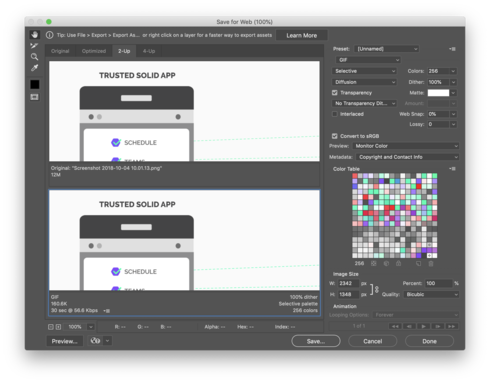Viewport: 490px width, 383px height.
Task: Open the Selective color reduction dropdown
Action: [364, 71]
